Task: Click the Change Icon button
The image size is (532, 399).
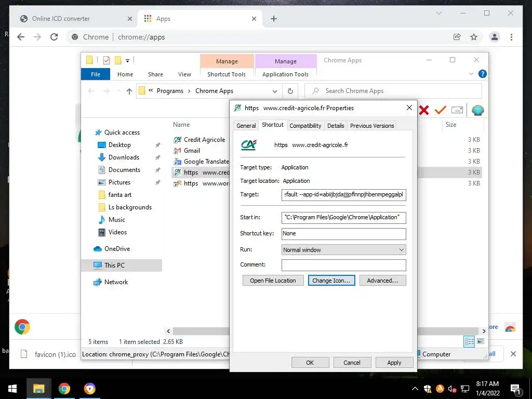Action: click(331, 281)
